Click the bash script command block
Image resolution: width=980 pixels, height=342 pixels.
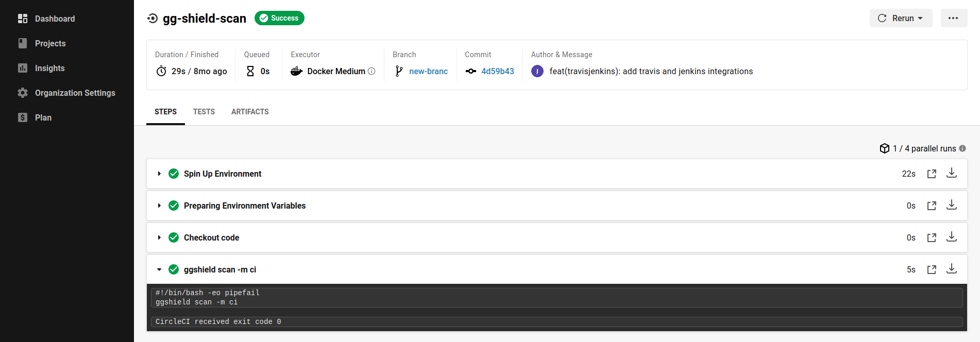[556, 298]
